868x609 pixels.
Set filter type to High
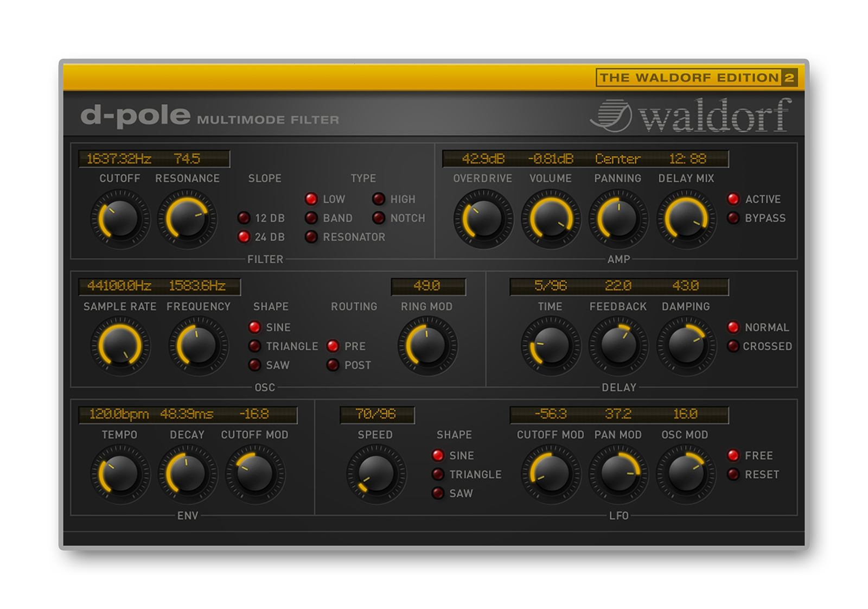point(379,199)
